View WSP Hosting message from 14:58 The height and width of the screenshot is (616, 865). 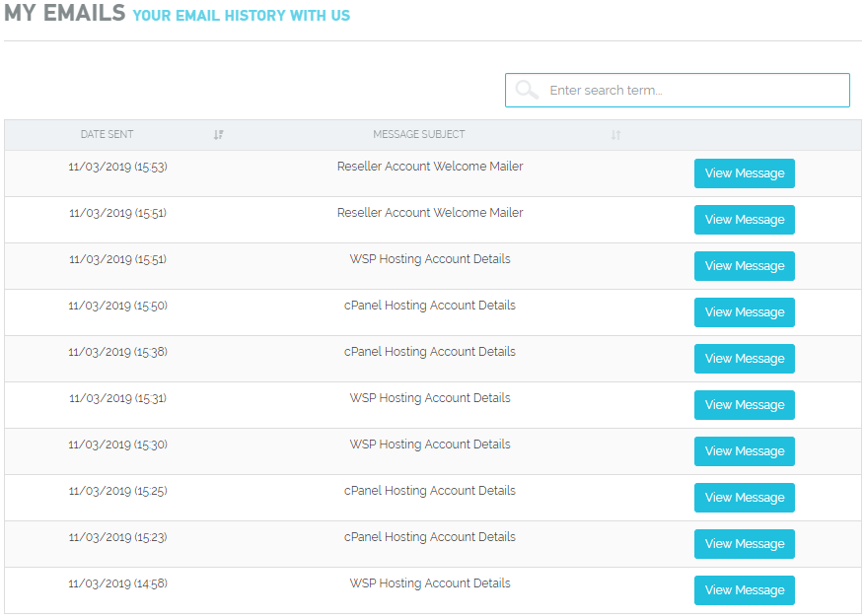point(745,590)
